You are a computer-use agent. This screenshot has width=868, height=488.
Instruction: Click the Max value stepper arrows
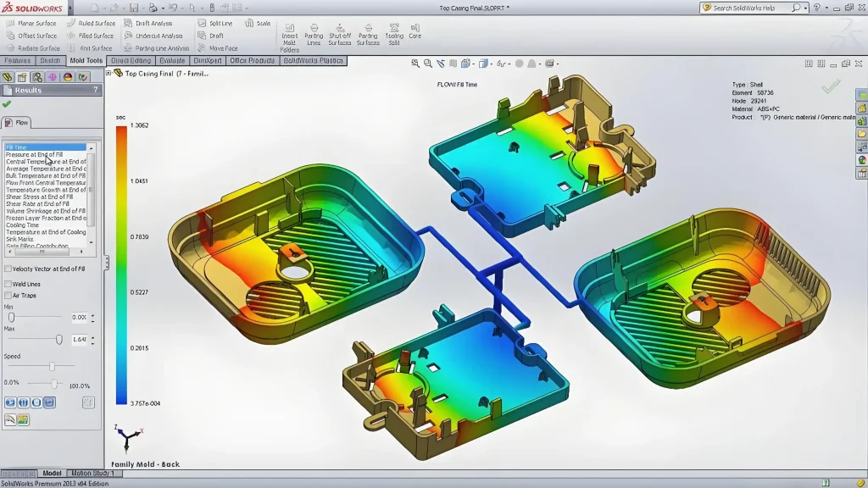[x=92, y=339]
